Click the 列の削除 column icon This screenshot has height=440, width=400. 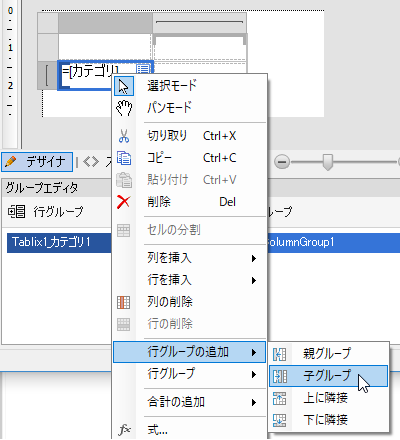pos(124,302)
